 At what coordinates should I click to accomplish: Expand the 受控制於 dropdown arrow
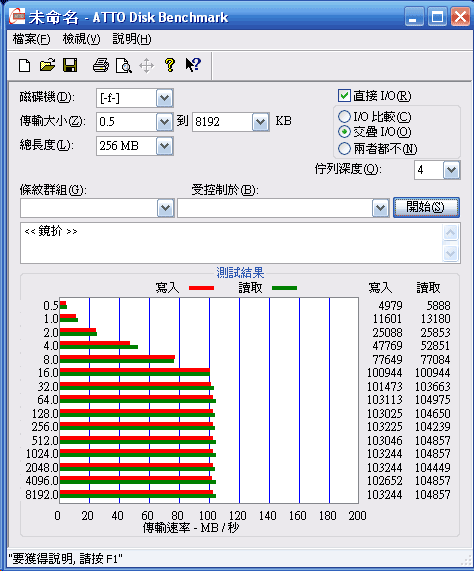(x=381, y=208)
